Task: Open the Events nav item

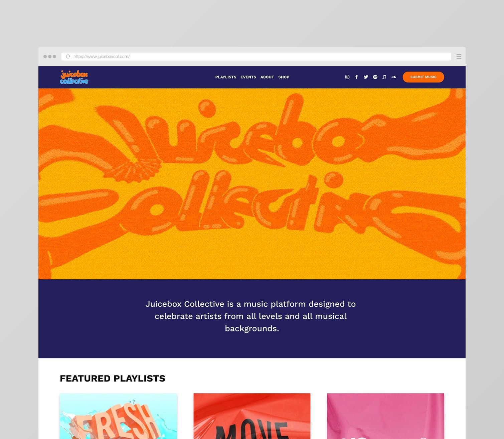Action: (248, 77)
